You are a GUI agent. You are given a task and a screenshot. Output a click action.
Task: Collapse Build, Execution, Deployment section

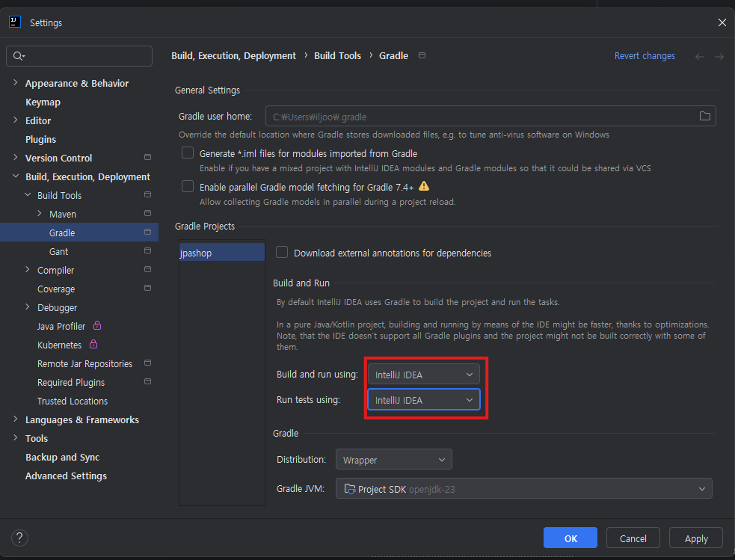16,176
